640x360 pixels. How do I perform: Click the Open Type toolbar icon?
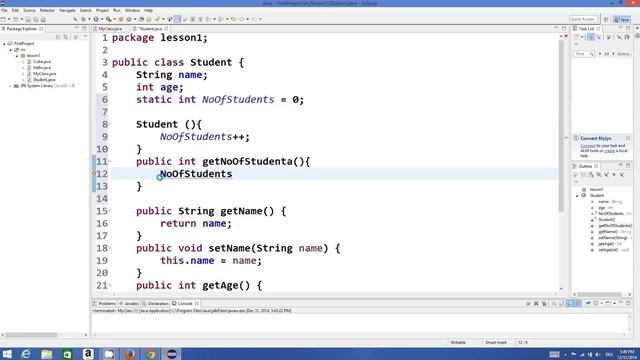(141, 19)
